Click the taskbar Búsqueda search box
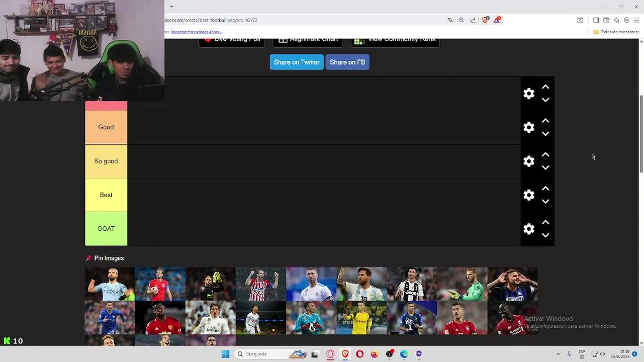644x362 pixels. pyautogui.click(x=271, y=354)
